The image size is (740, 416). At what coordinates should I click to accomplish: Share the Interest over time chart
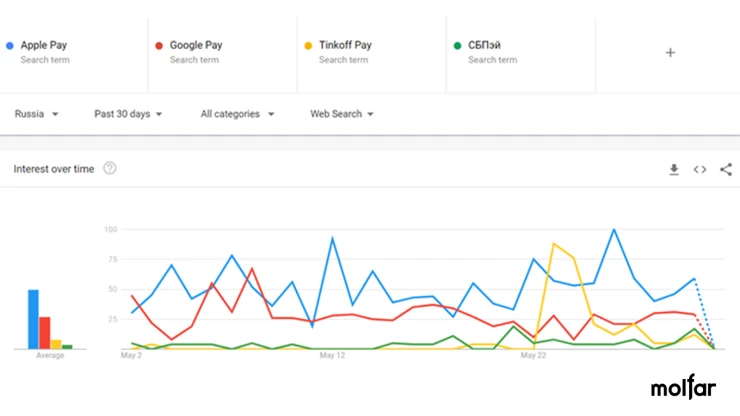point(726,170)
